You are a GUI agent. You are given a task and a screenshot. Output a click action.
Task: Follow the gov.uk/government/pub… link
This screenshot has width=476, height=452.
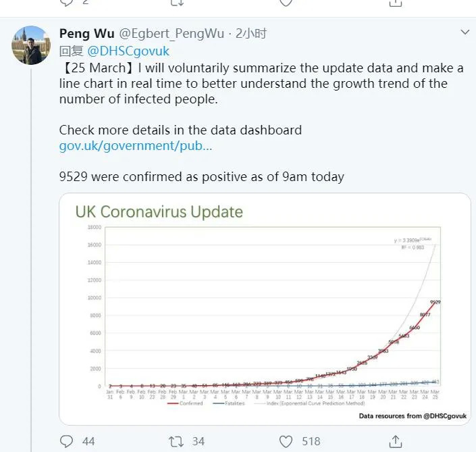tap(136, 146)
